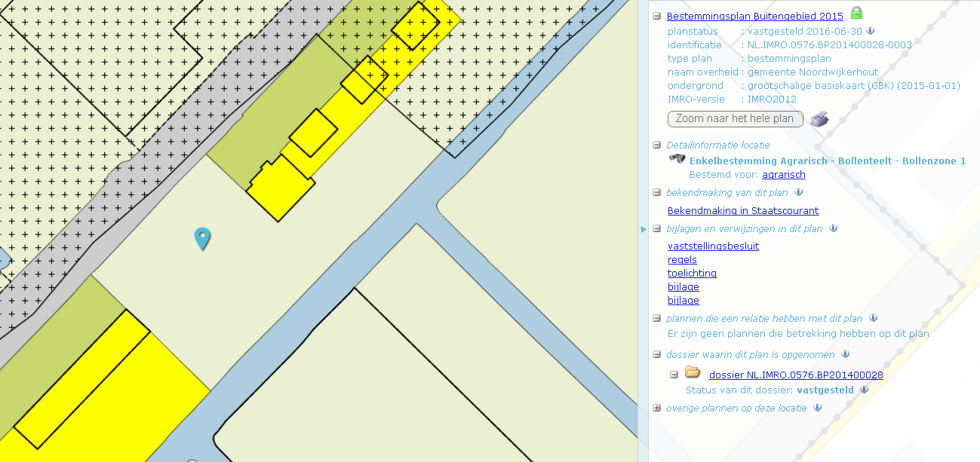
Task: Open the last bijlage link in the list
Action: pyautogui.click(x=684, y=300)
